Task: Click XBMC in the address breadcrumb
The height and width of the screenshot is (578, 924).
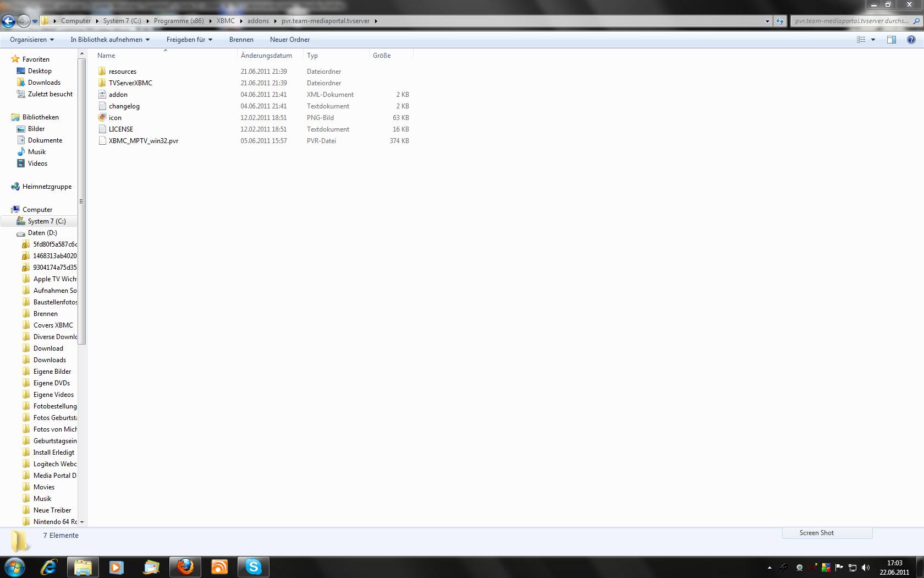Action: pyautogui.click(x=226, y=21)
